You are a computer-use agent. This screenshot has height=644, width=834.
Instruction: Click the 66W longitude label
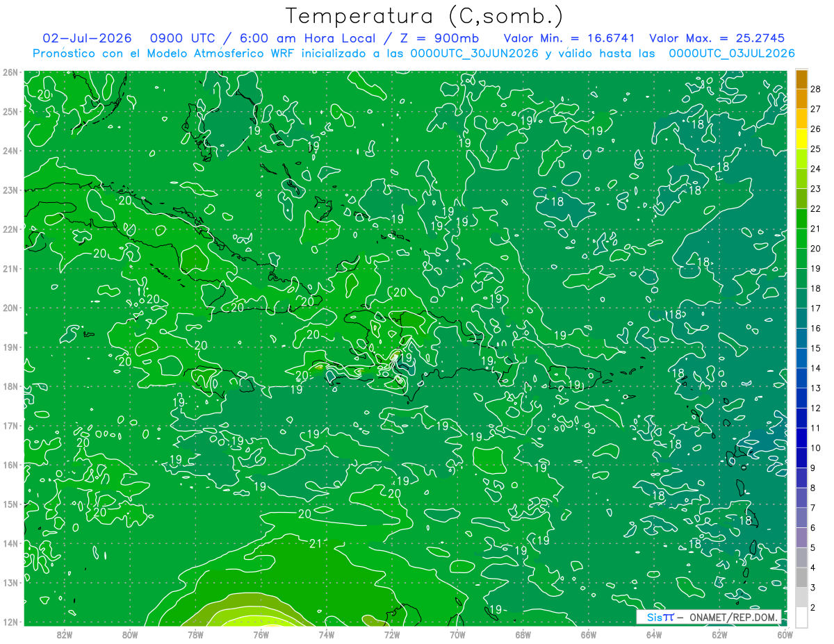coord(588,634)
